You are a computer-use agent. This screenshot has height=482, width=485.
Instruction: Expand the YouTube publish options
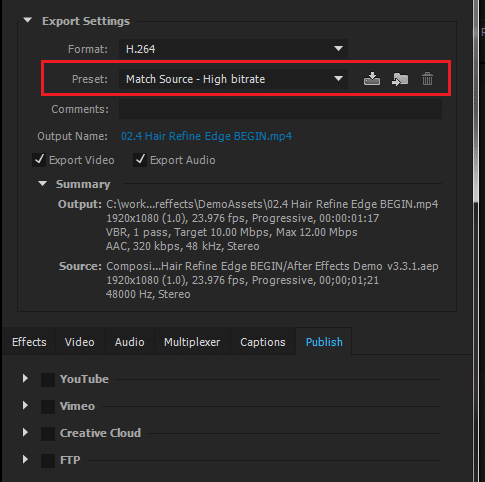pyautogui.click(x=25, y=378)
